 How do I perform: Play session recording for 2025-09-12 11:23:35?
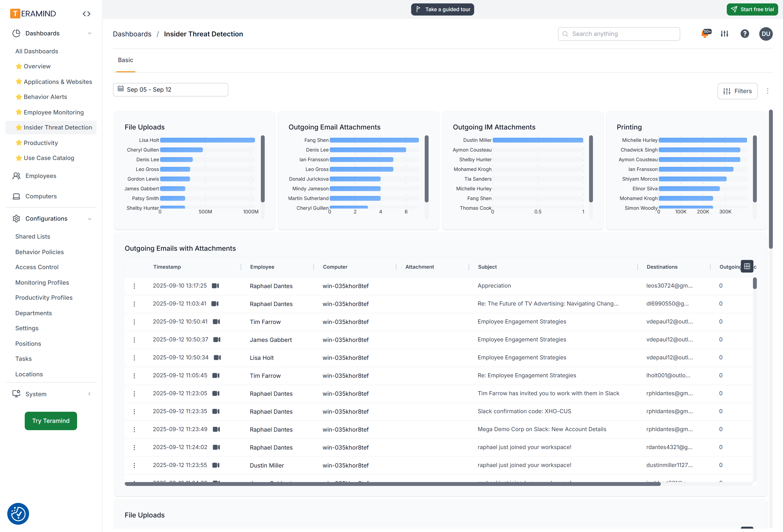tap(216, 411)
